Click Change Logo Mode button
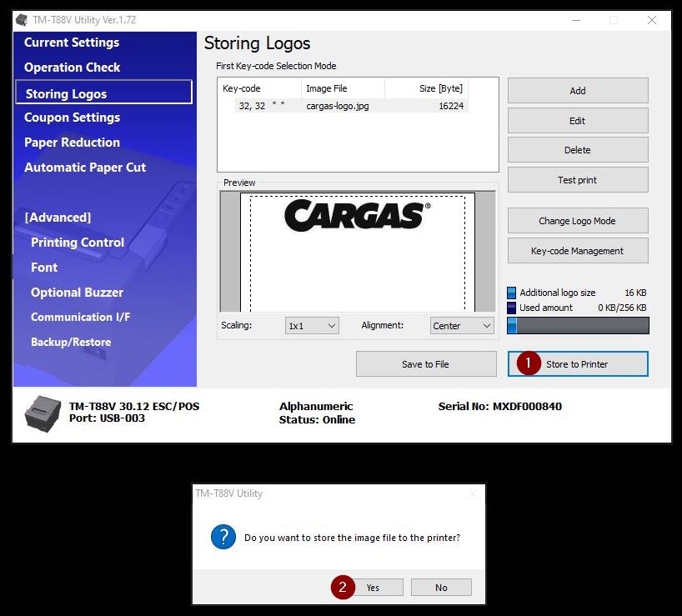This screenshot has height=616, width=682. click(578, 220)
